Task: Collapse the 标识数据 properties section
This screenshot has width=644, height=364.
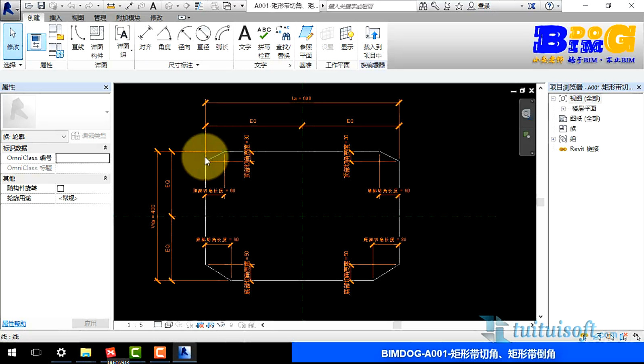Action: click(105, 148)
